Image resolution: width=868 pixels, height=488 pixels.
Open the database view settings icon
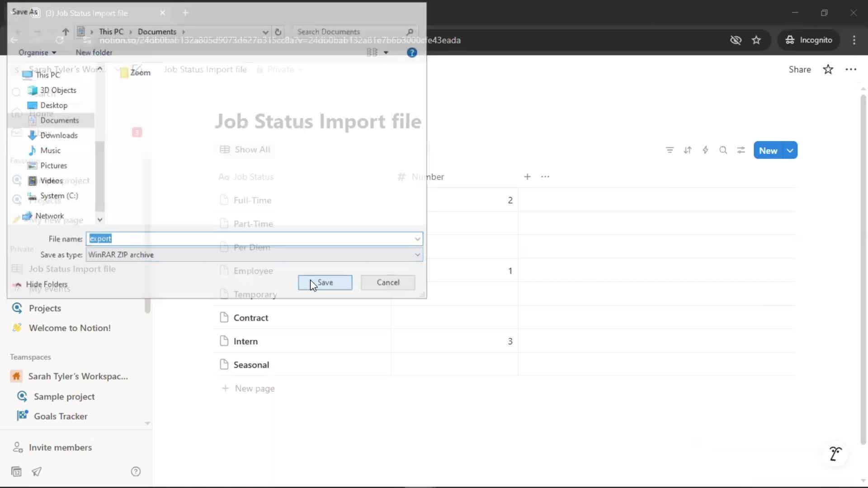click(x=741, y=150)
